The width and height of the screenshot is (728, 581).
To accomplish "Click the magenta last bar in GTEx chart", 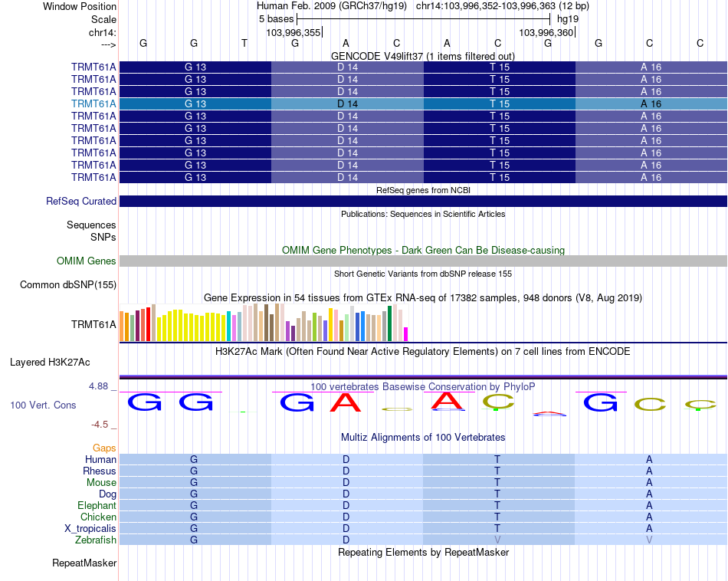I will 405,334.
